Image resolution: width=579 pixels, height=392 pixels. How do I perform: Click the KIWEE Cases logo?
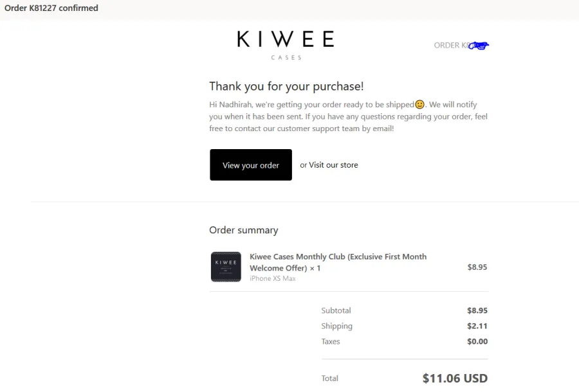coord(286,45)
